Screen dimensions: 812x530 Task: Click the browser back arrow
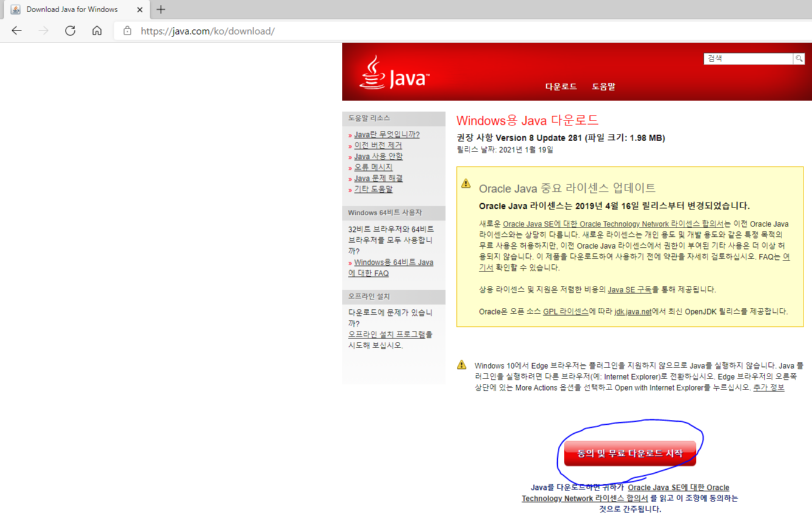pyautogui.click(x=16, y=30)
